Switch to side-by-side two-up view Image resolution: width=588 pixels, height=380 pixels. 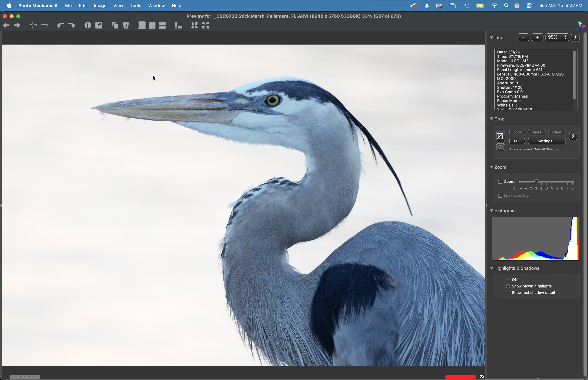[152, 25]
